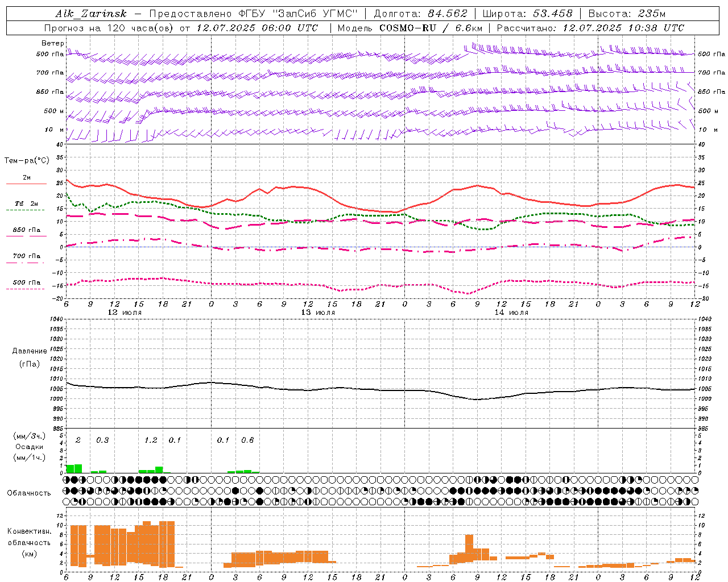Click the '13 июля' date label

tap(318, 313)
